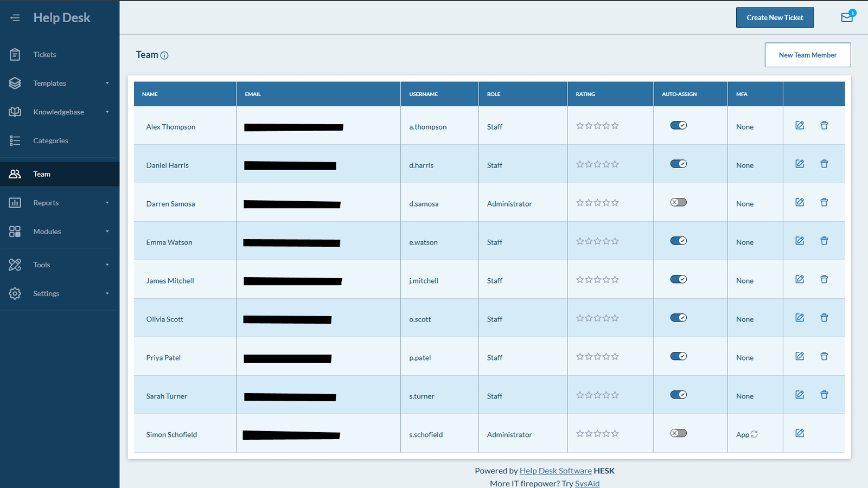Collapse the sidebar using the hamburger icon
This screenshot has height=488, width=868.
pyautogui.click(x=15, y=18)
